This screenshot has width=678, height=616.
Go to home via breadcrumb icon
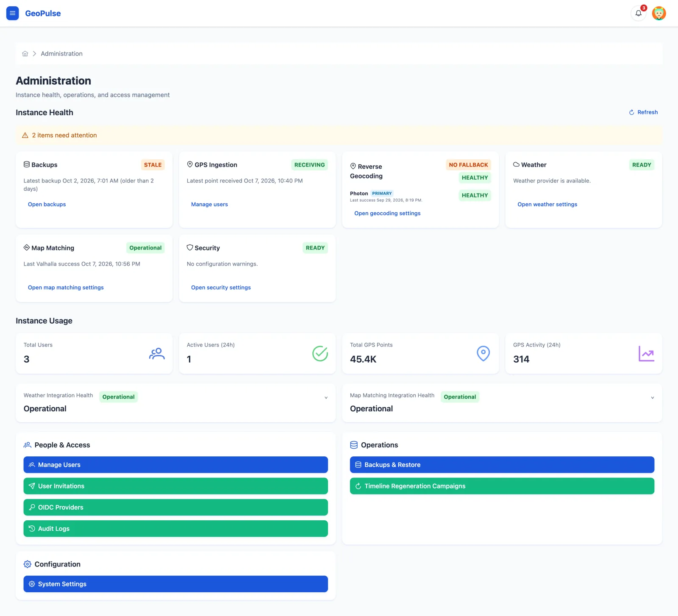pyautogui.click(x=25, y=54)
